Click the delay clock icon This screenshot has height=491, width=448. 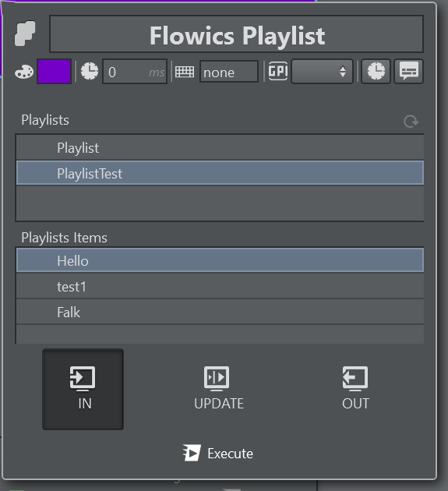pyautogui.click(x=90, y=71)
